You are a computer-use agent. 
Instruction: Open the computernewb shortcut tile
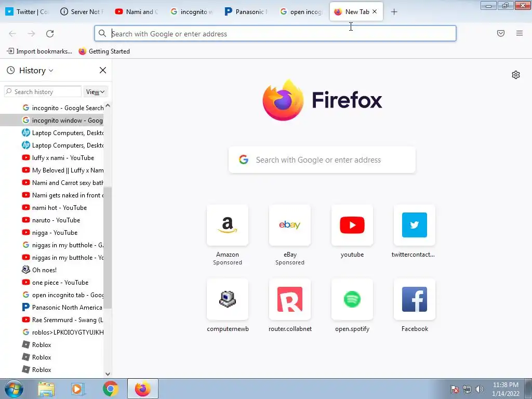coord(228,299)
